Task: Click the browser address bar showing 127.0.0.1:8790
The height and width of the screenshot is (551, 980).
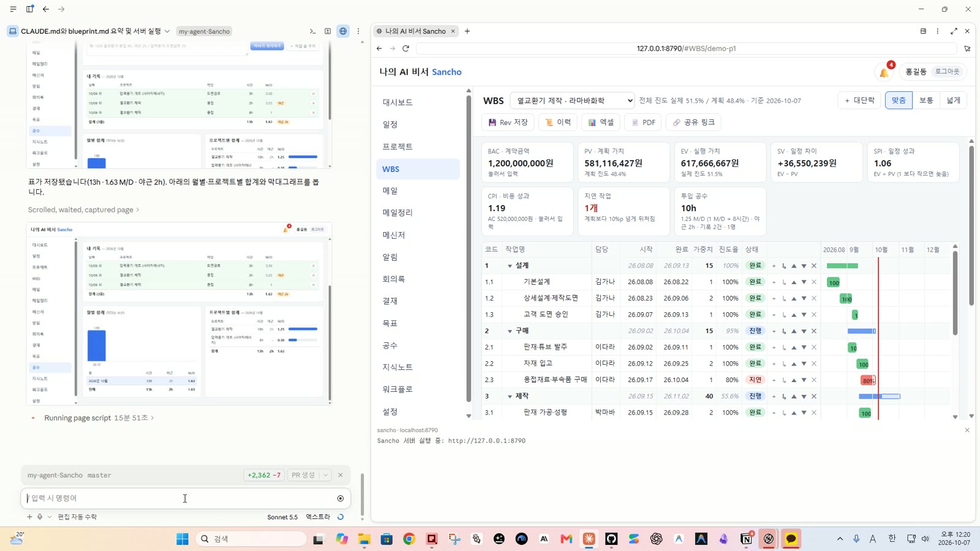Action: (686, 48)
